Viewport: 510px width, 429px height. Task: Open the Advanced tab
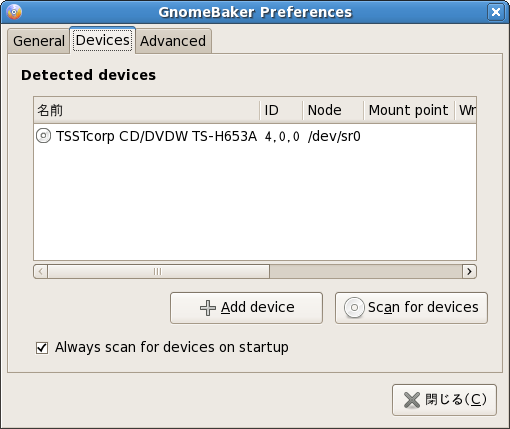coord(173,41)
